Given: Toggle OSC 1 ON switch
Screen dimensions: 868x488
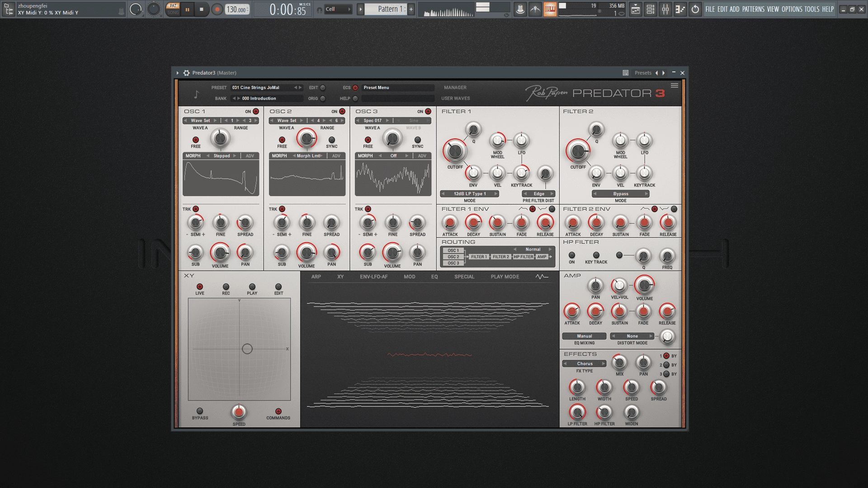Looking at the screenshot, I should click(x=256, y=111).
